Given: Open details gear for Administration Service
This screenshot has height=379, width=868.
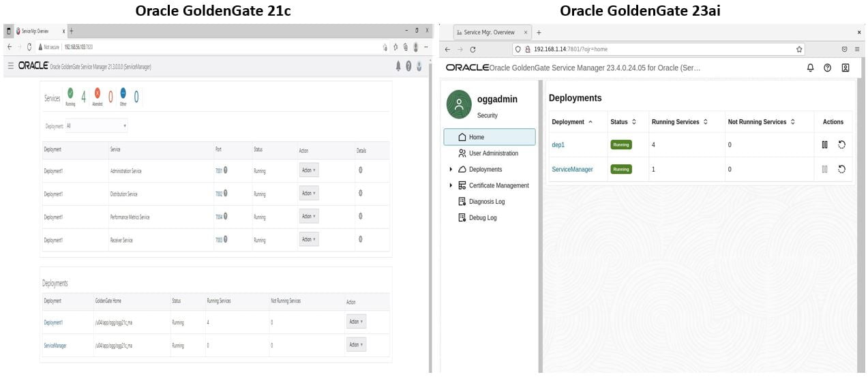Looking at the screenshot, I should (360, 170).
